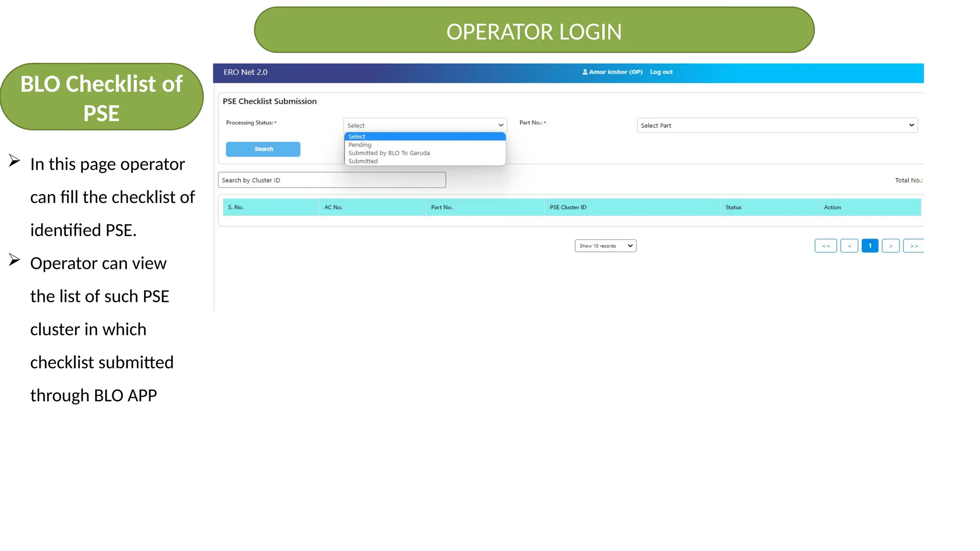
Task: Go to first page with << button
Action: [x=825, y=246]
